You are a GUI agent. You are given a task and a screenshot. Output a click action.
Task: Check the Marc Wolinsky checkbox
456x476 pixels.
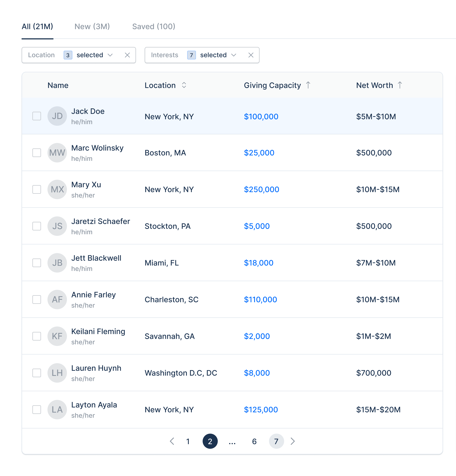coord(37,153)
